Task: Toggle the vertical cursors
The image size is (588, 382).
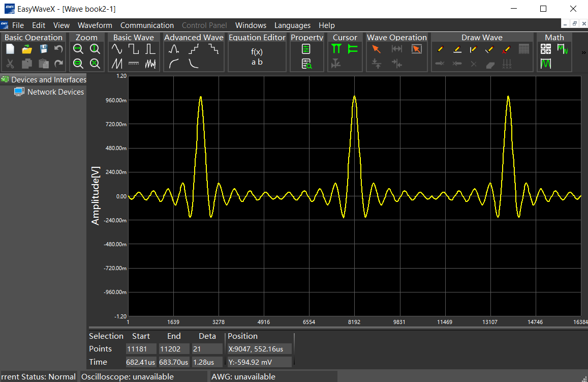Action: point(336,49)
